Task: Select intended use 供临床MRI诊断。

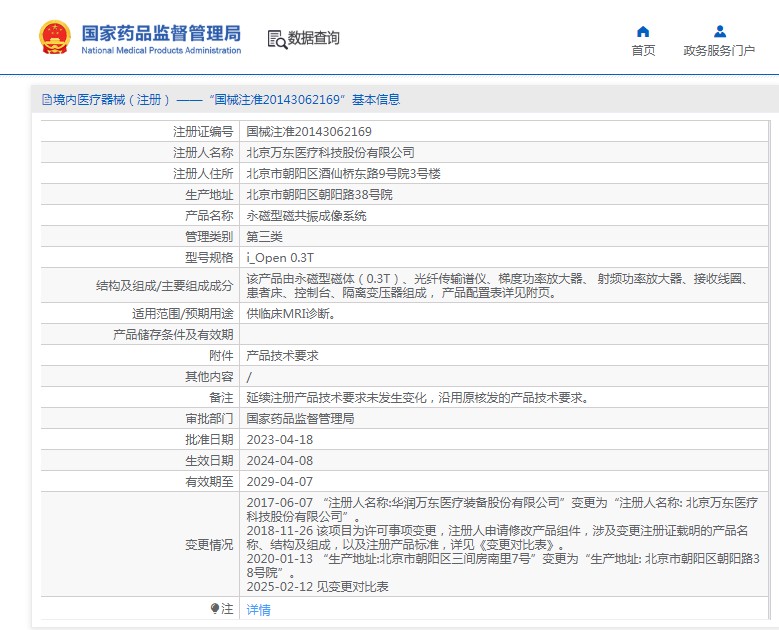Action: (x=291, y=314)
